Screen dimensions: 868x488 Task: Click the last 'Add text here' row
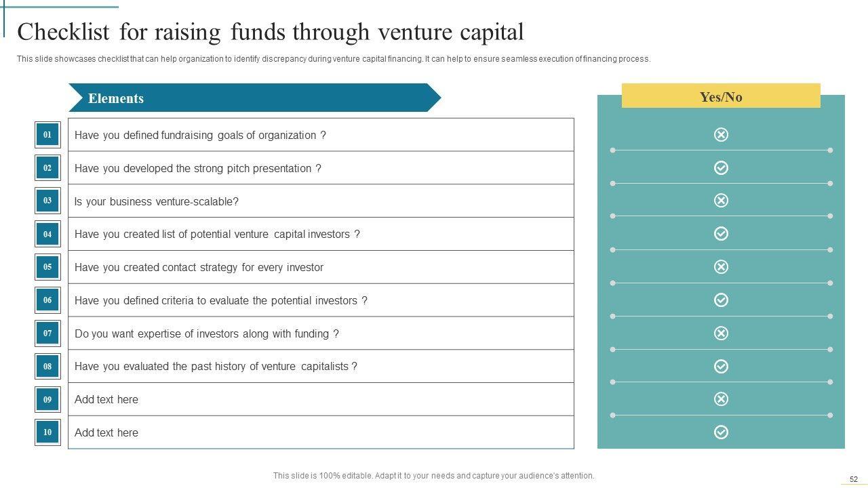(x=106, y=432)
